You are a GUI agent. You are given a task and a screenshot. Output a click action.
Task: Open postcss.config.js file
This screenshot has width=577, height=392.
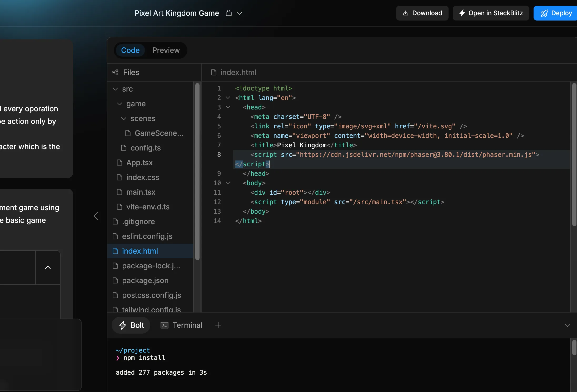(151, 295)
